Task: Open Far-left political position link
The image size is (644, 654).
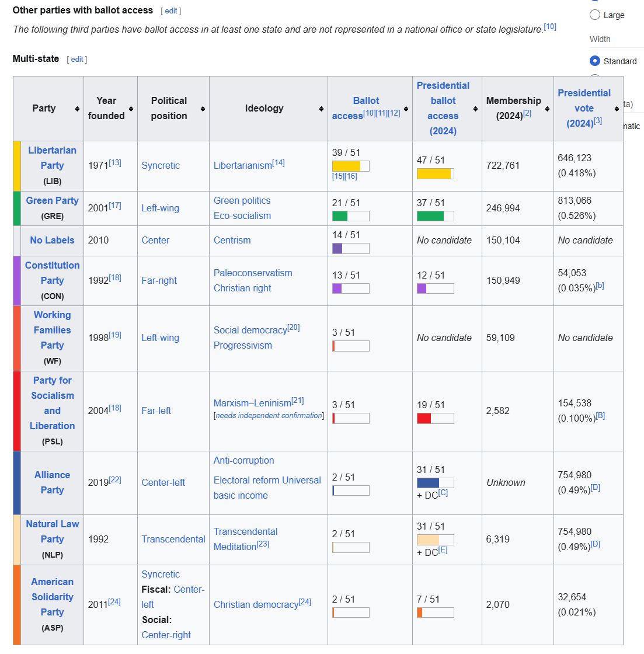Action: point(156,411)
